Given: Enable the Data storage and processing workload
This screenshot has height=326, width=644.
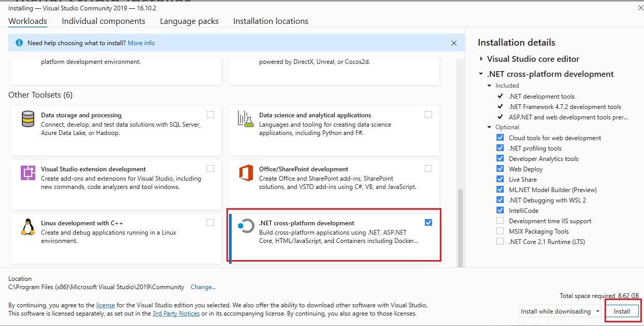Looking at the screenshot, I should [210, 114].
